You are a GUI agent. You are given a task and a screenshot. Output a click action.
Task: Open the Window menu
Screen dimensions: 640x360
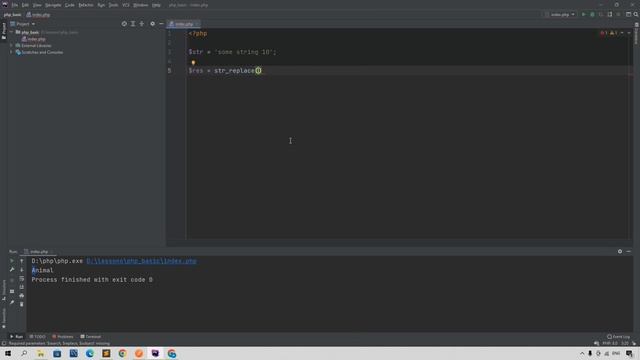[141, 5]
